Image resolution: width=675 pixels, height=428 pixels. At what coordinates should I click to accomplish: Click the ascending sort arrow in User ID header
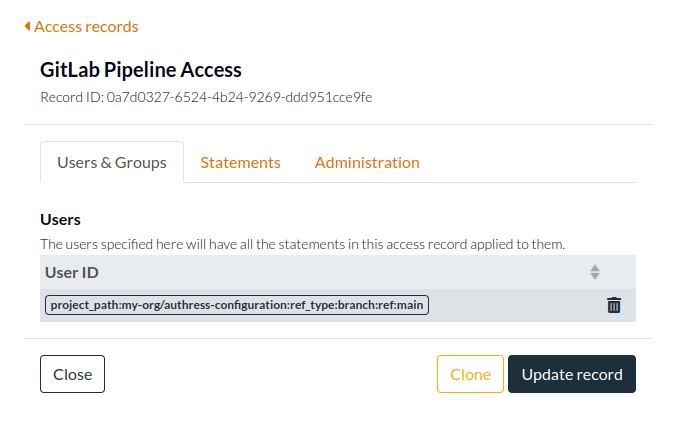595,268
